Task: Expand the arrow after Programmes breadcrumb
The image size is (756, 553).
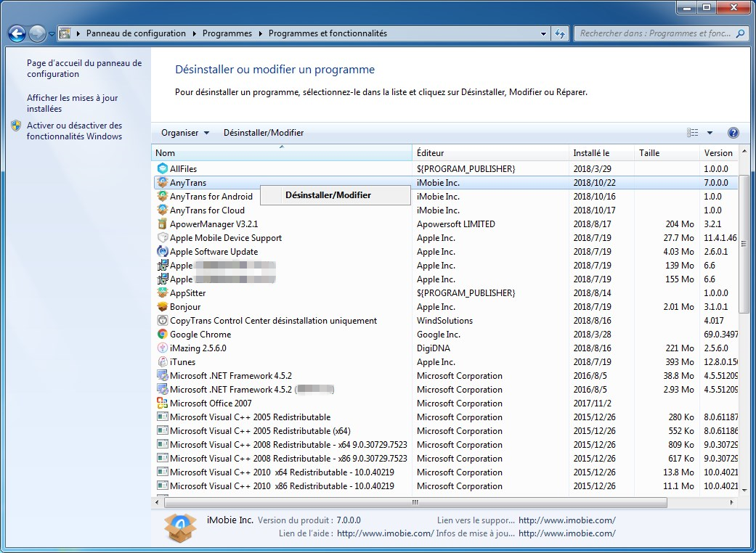Action: click(x=261, y=33)
